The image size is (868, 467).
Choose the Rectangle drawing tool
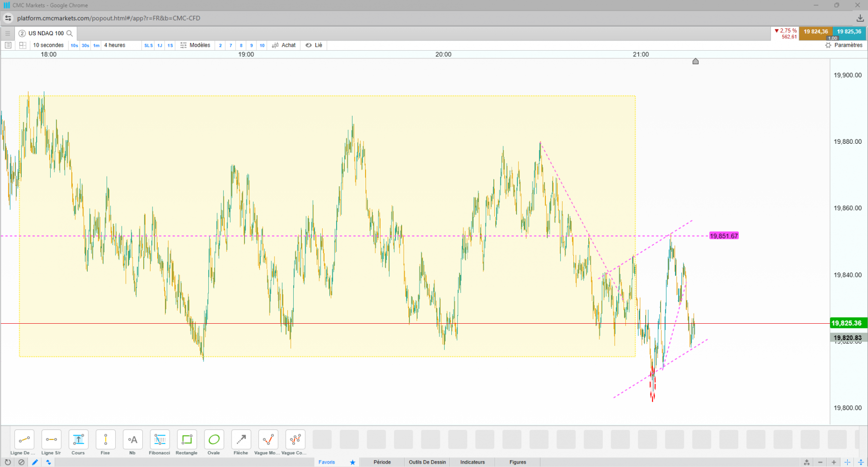[x=187, y=440]
